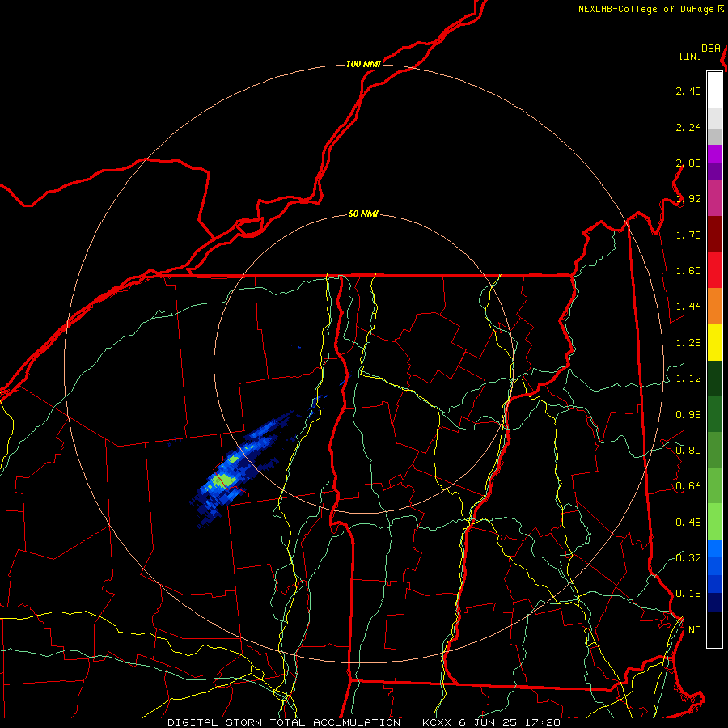Viewport: 728px width, 728px height.
Task: Select the 0.16 legend value
Action: click(x=688, y=594)
